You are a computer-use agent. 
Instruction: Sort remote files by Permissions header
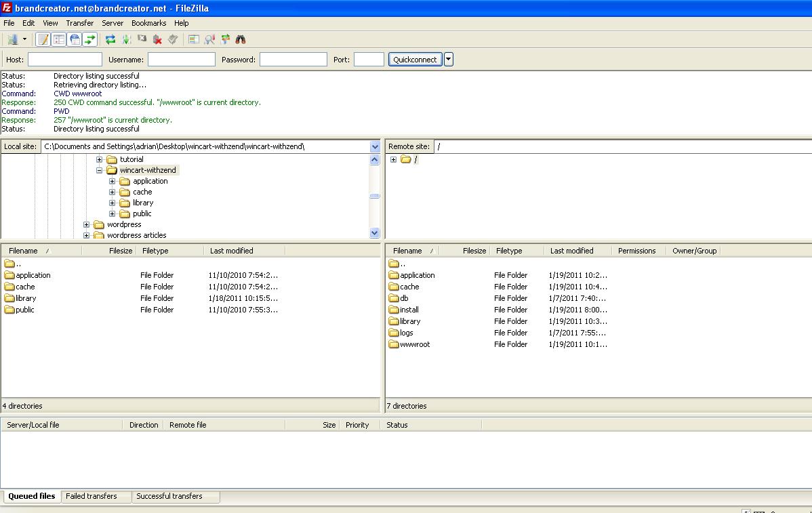[x=638, y=251]
